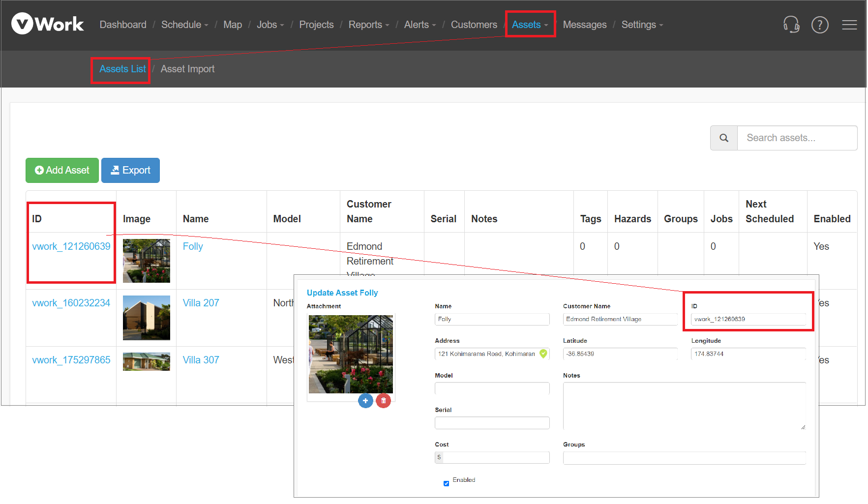Viewport: 868px width, 504px height.
Task: Expand the Jobs dropdown menu
Action: point(270,25)
